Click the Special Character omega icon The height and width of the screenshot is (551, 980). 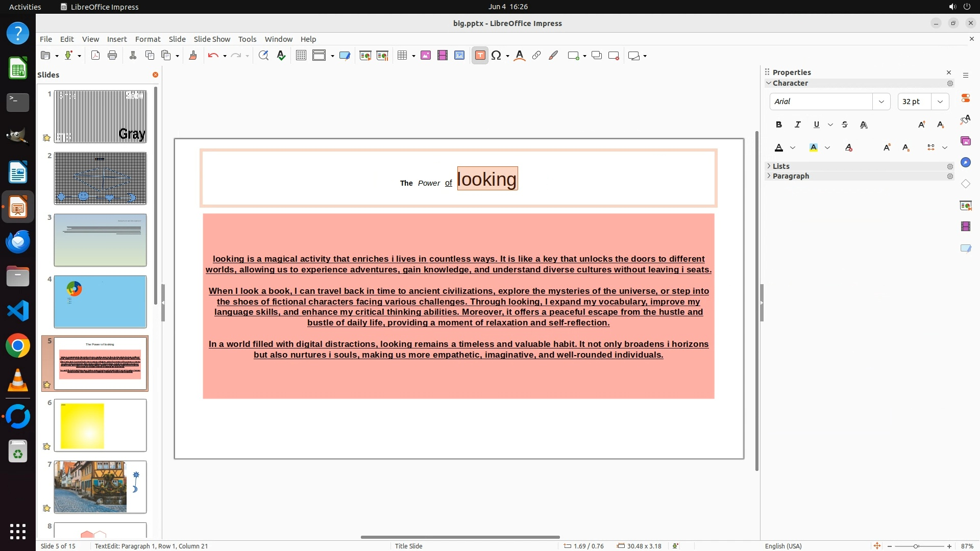pos(496,56)
